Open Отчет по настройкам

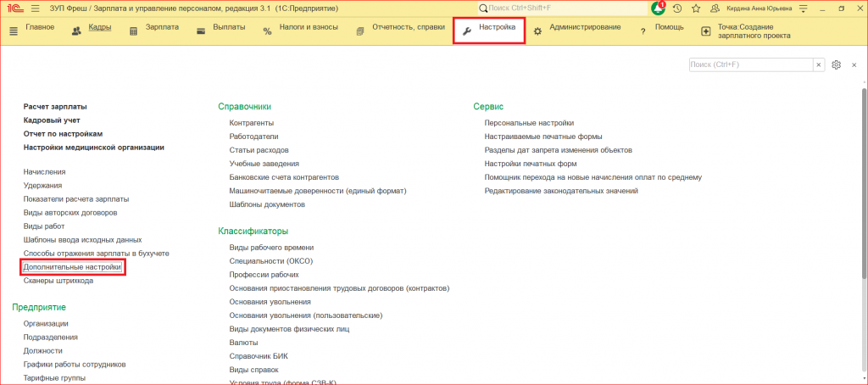(63, 133)
